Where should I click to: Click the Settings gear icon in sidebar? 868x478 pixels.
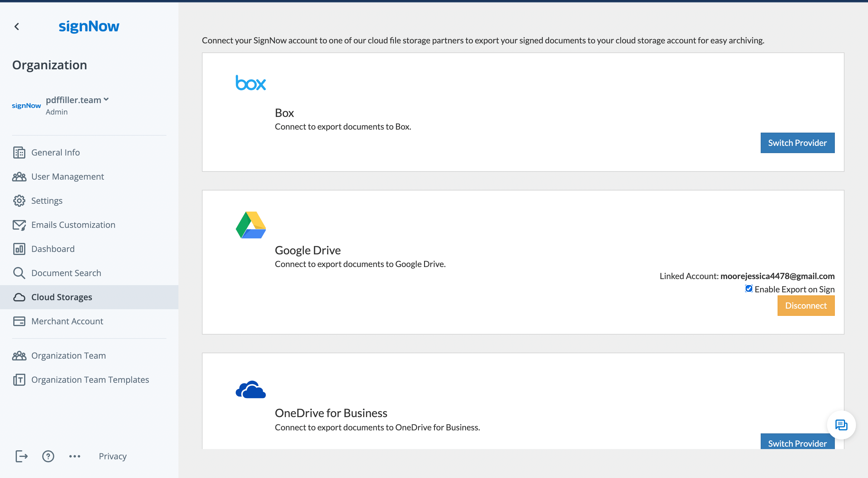click(19, 200)
